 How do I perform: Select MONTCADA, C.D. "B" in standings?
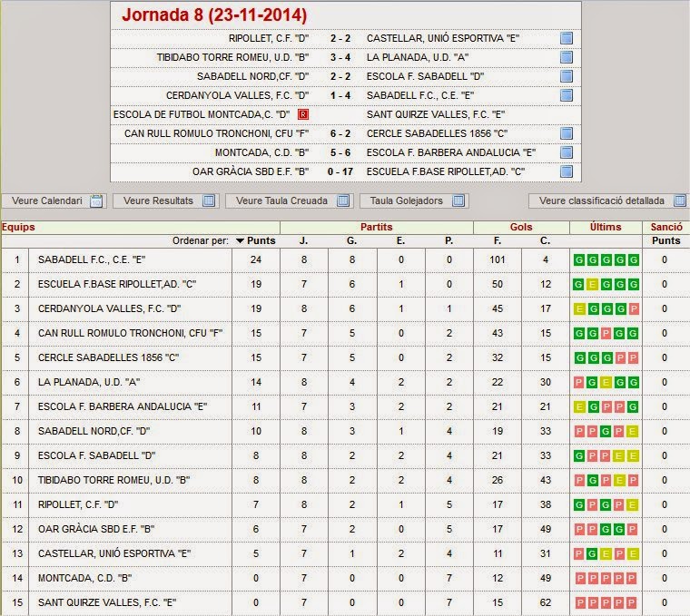84,578
